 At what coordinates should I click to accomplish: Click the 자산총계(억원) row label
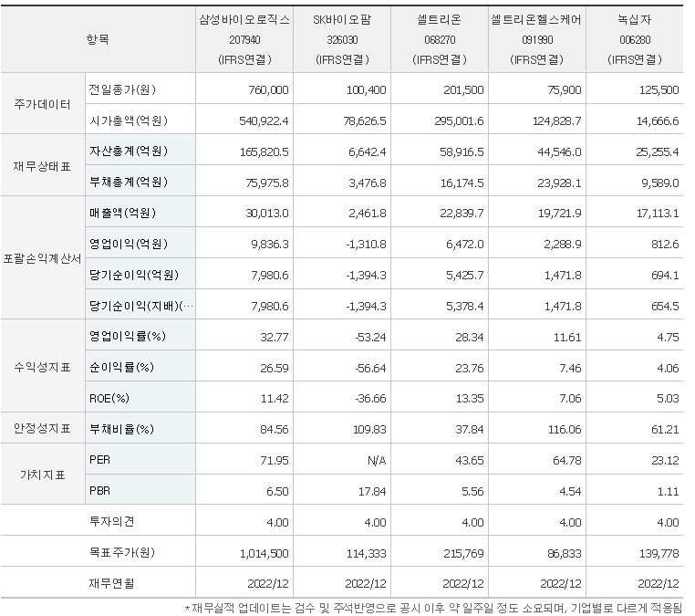[129, 151]
